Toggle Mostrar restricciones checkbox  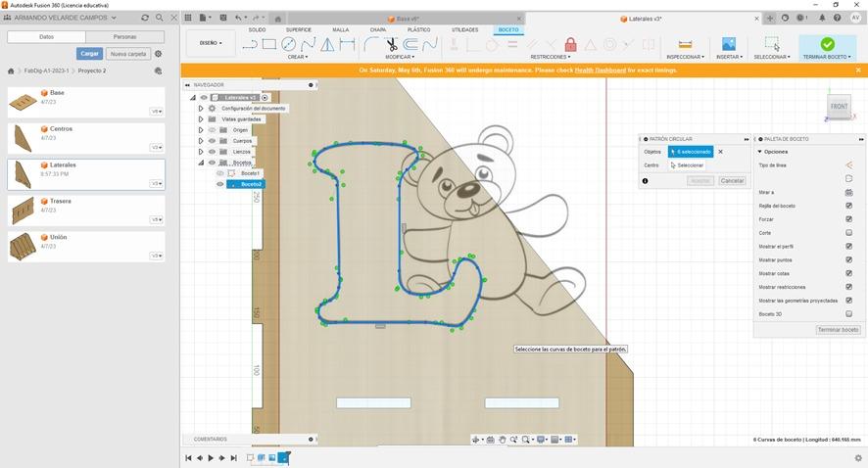(848, 287)
